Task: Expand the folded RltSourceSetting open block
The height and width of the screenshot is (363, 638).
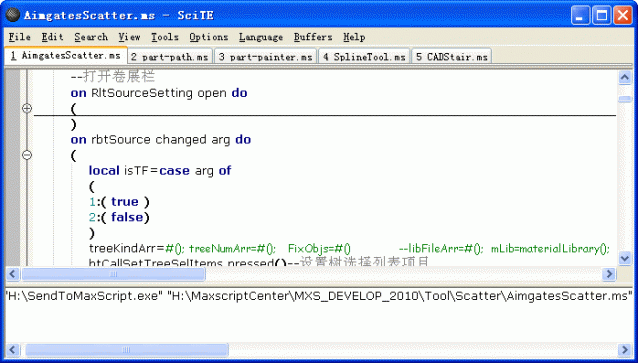Action: tap(27, 108)
